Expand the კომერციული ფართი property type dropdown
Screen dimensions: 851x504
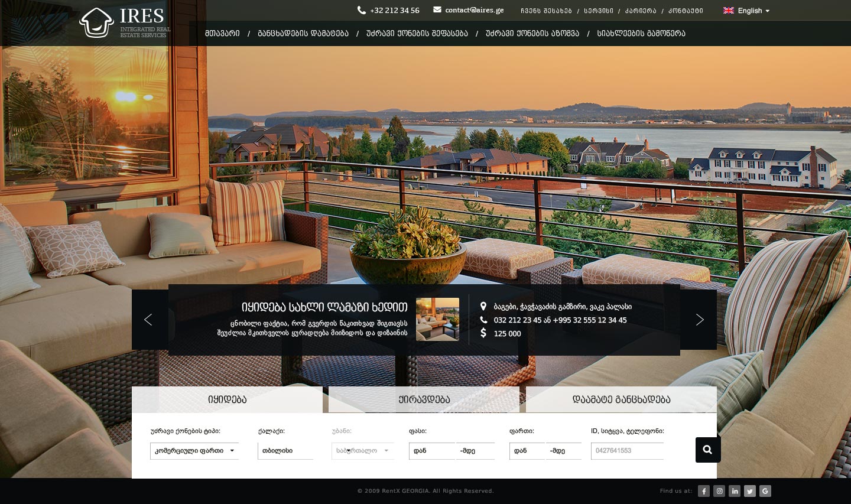point(194,451)
